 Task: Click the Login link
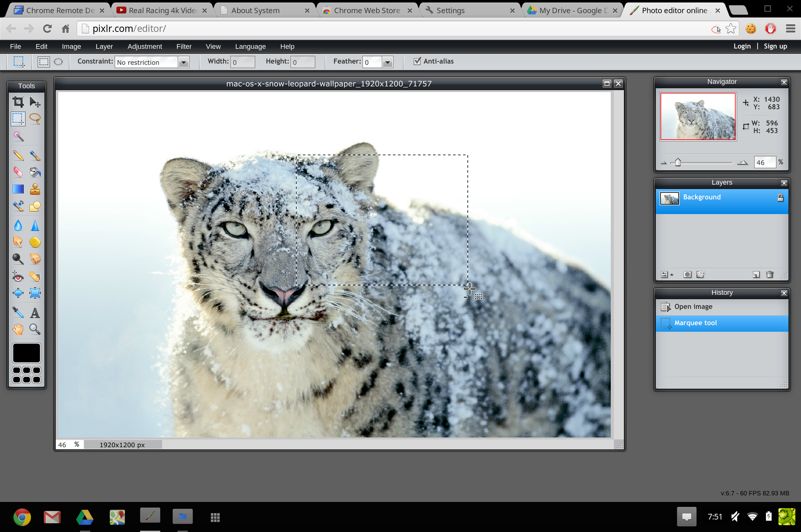tap(742, 46)
